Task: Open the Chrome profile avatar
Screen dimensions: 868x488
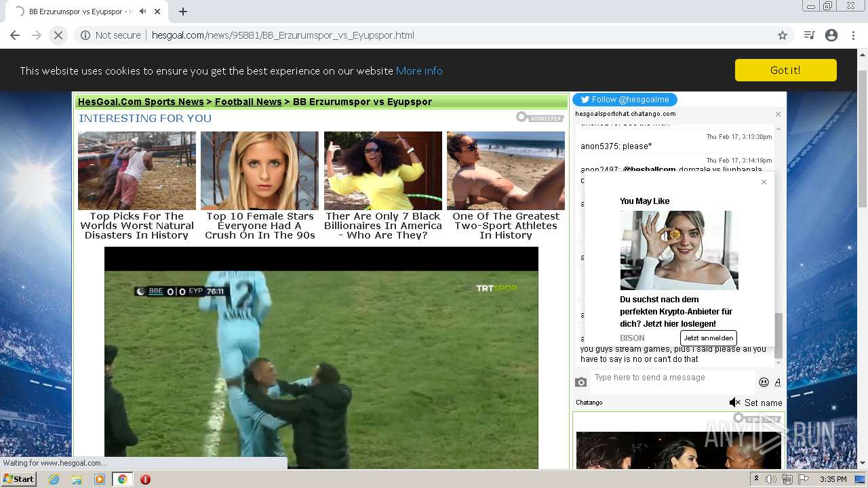Action: 831,35
